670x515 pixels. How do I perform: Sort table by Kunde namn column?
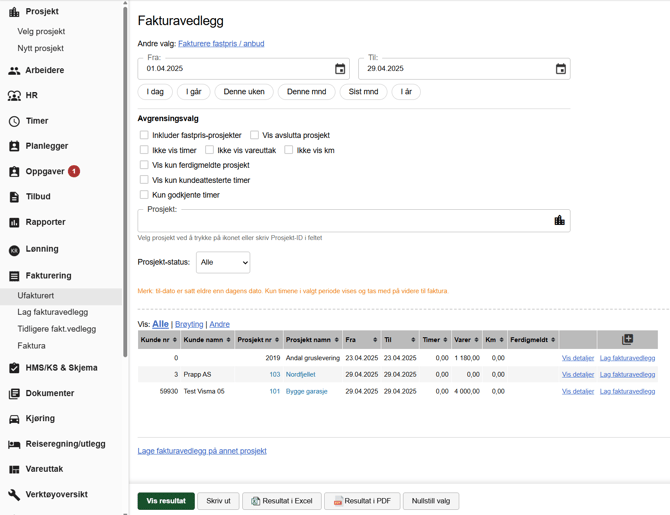click(x=207, y=340)
